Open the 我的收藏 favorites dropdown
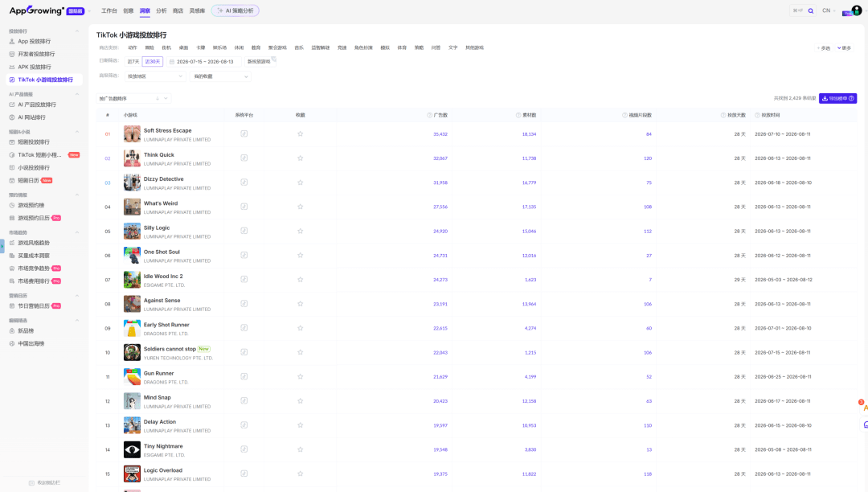This screenshot has width=868, height=492. pos(220,76)
